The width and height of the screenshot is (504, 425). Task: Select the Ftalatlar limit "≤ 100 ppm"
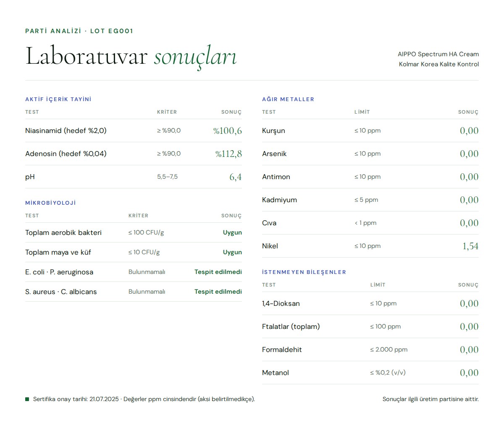pyautogui.click(x=386, y=326)
